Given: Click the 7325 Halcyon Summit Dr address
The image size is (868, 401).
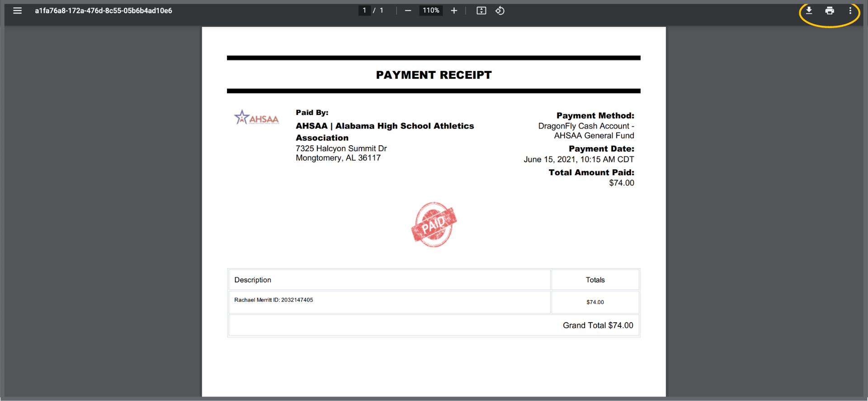Looking at the screenshot, I should [x=341, y=148].
